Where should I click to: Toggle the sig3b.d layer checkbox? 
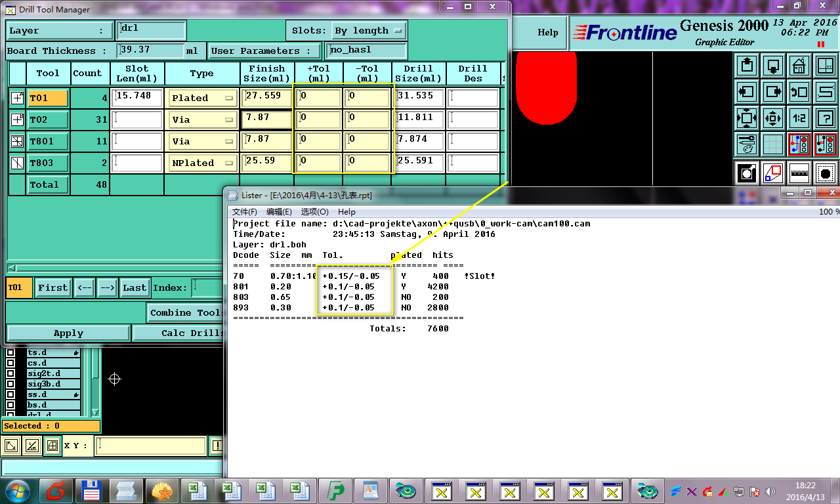click(10, 384)
